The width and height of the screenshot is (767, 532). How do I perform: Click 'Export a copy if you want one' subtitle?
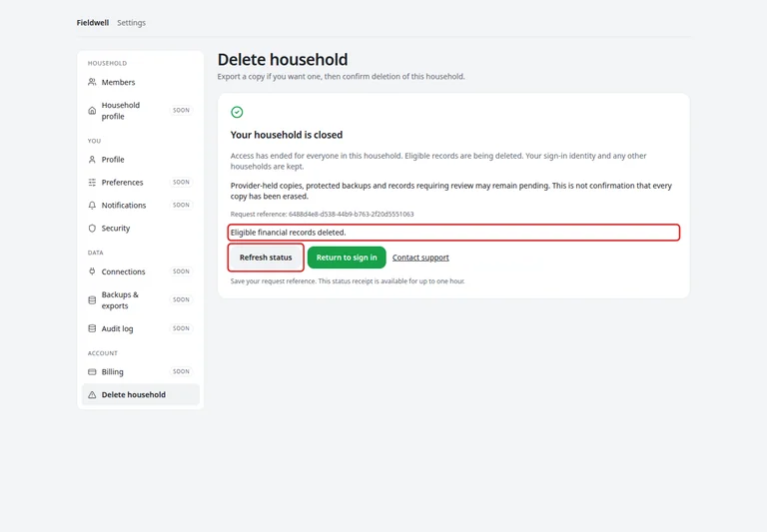(342, 77)
